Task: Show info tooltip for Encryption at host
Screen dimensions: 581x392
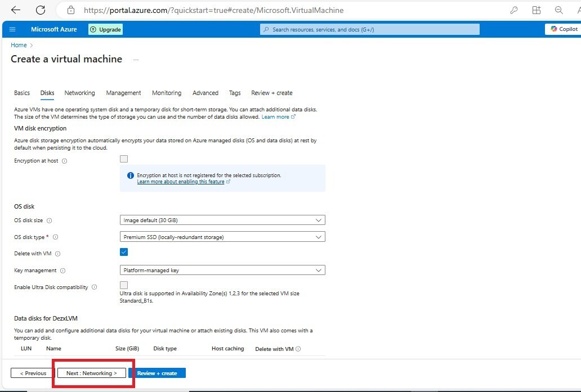Action: coord(65,161)
